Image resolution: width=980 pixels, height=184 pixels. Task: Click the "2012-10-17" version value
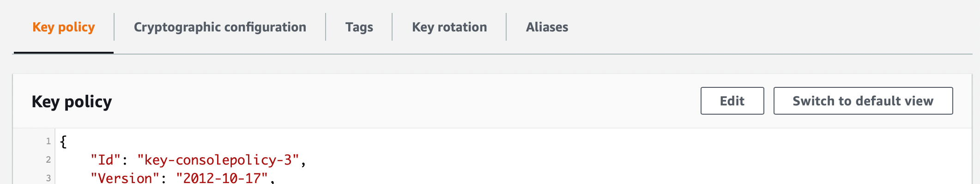click(222, 178)
